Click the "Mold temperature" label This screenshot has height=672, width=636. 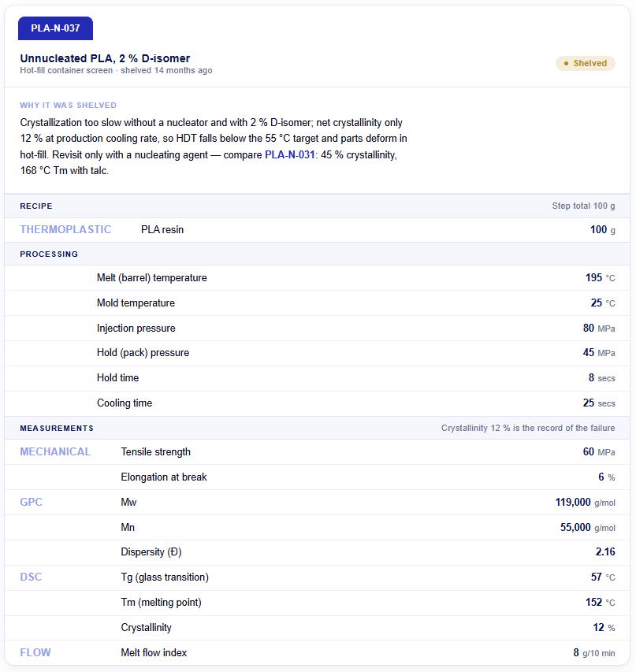point(136,303)
